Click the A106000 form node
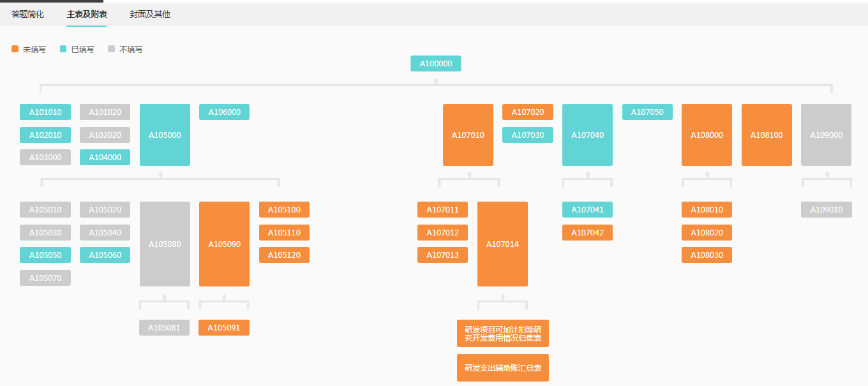Image resolution: width=868 pixels, height=386 pixels. pyautogui.click(x=224, y=112)
